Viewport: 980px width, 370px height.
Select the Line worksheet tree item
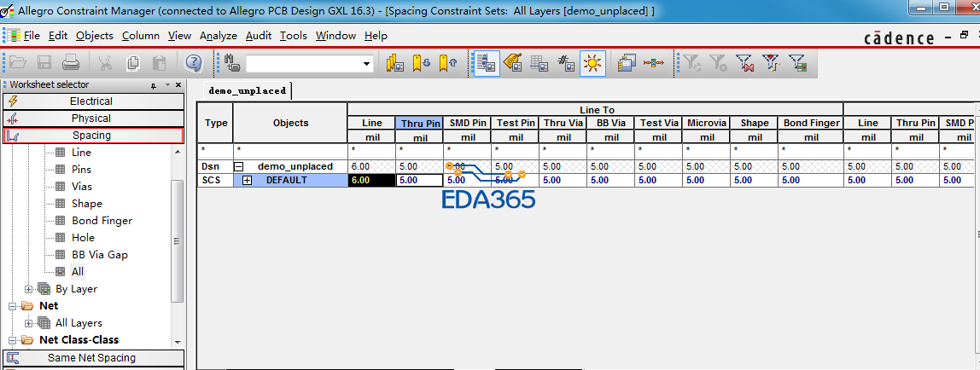pos(81,153)
